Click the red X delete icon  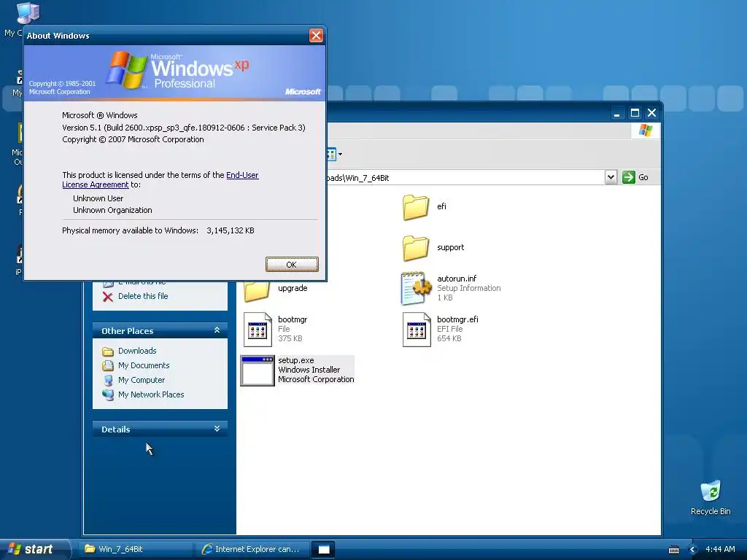point(108,297)
